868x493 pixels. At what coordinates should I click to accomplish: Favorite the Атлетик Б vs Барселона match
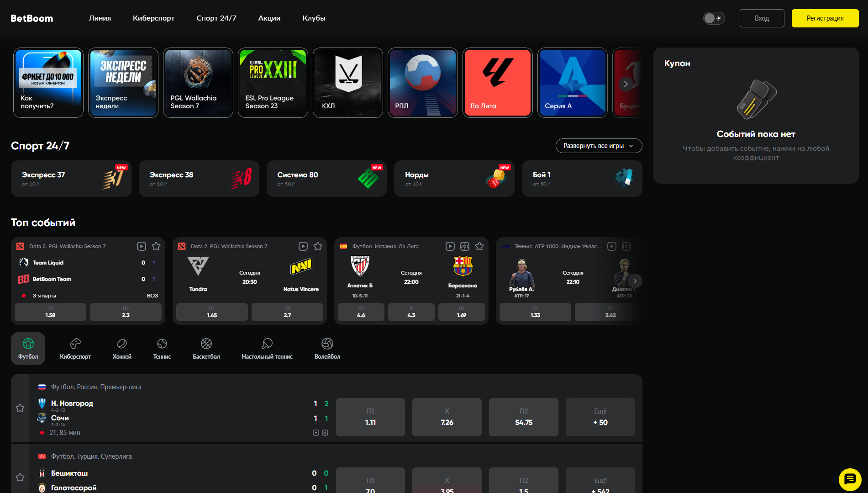(479, 246)
